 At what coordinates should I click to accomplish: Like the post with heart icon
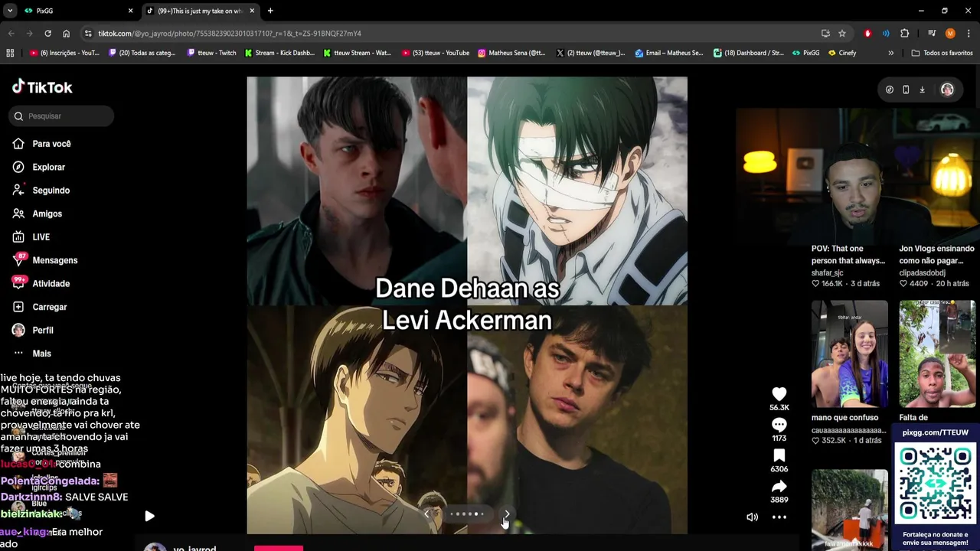click(x=779, y=394)
